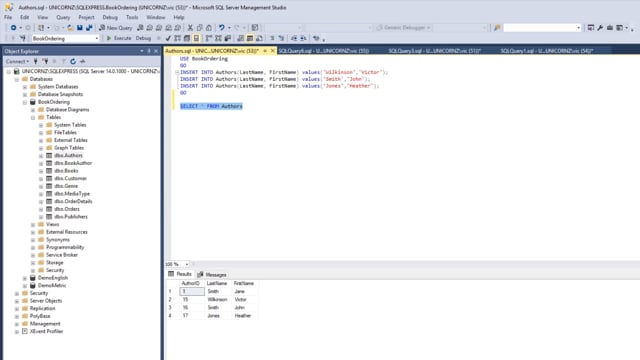Collapse the BookOrdering database node
Image resolution: width=640 pixels, height=360 pixels.
point(25,102)
